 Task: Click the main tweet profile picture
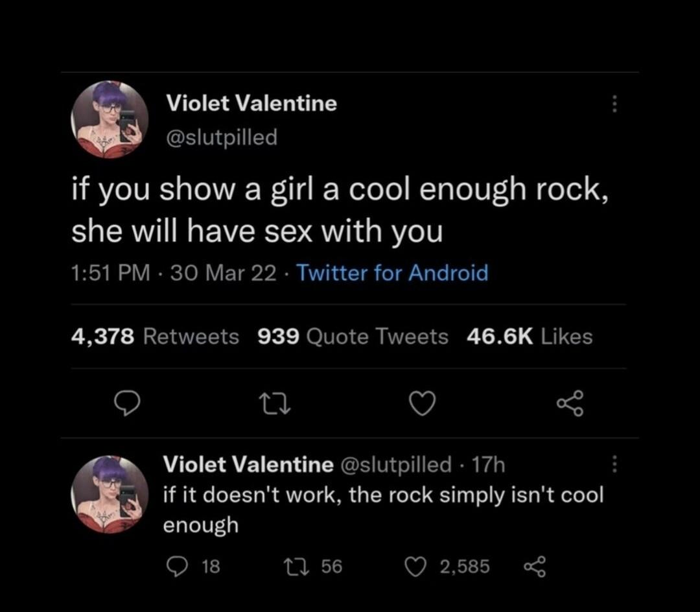pyautogui.click(x=109, y=120)
